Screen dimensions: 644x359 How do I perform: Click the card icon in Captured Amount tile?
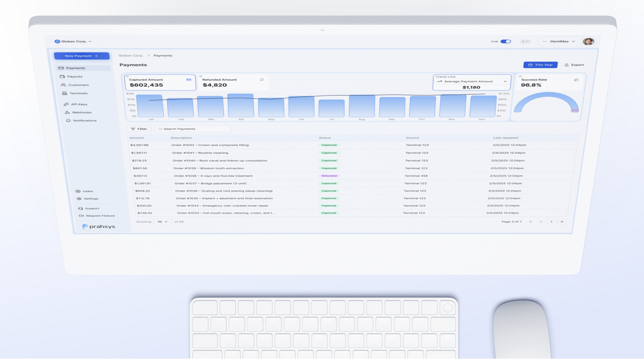point(189,80)
